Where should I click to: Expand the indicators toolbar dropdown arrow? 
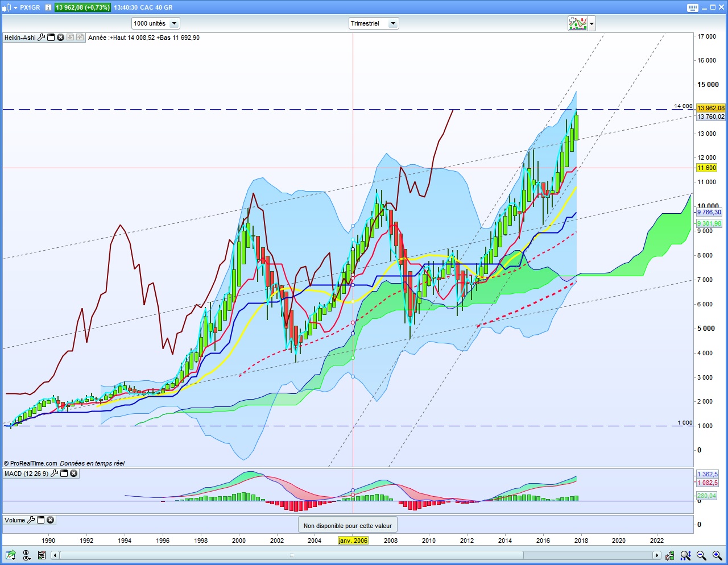592,24
